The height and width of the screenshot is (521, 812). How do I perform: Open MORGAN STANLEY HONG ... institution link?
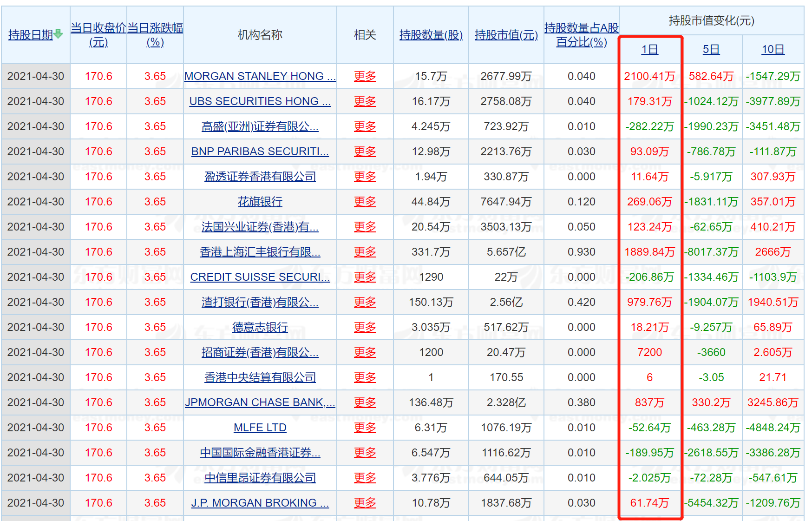(260, 76)
